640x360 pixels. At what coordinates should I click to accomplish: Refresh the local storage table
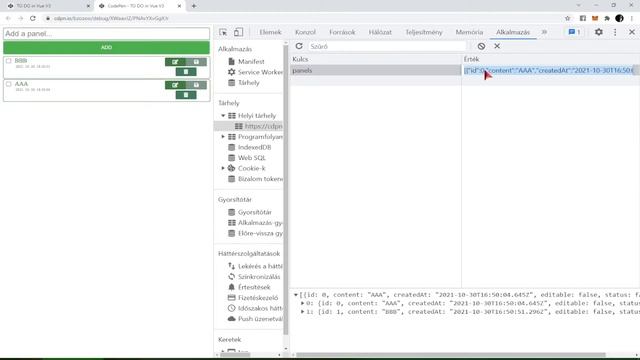299,46
